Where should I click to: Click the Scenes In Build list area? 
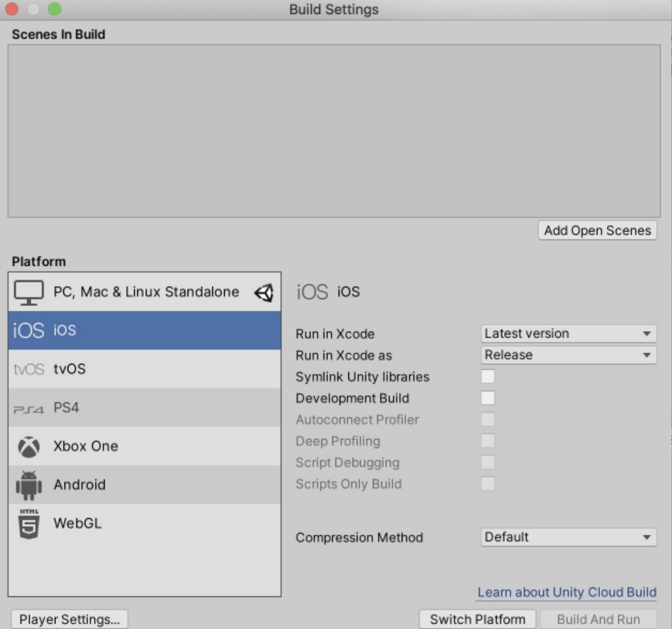tap(334, 130)
